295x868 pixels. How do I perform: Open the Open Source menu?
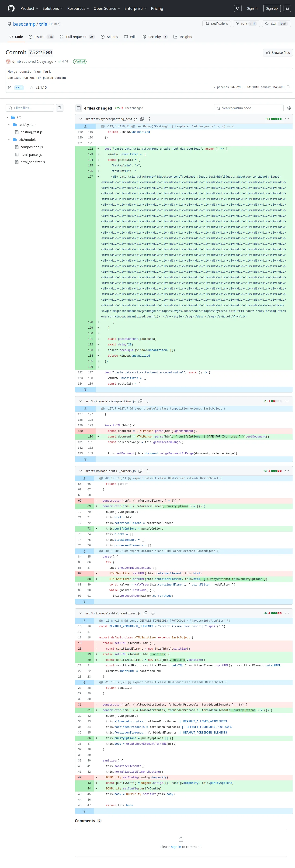107,8
